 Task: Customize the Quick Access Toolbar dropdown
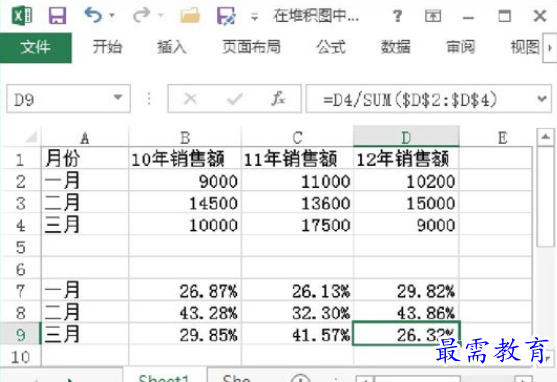tap(254, 16)
